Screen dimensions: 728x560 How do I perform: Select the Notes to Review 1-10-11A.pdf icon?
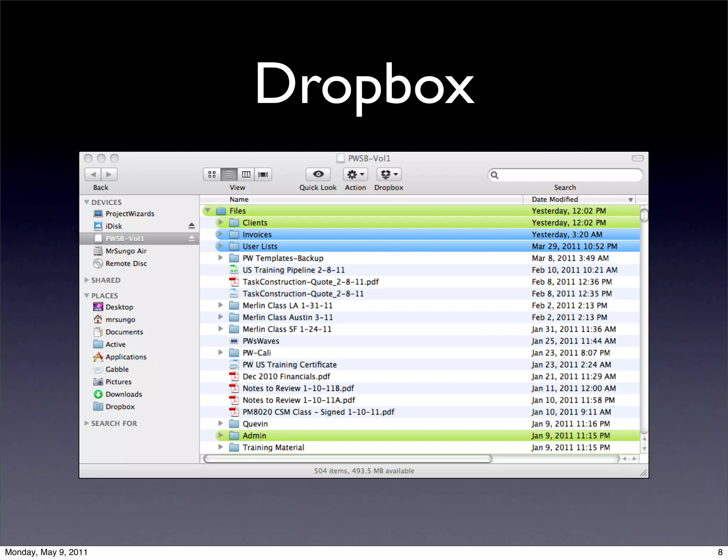[x=234, y=400]
